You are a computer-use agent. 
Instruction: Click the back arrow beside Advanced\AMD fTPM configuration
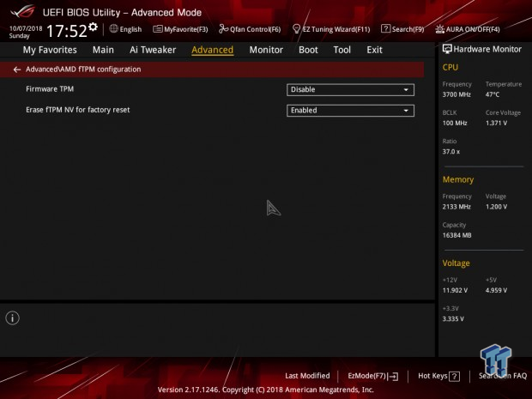[x=16, y=70]
